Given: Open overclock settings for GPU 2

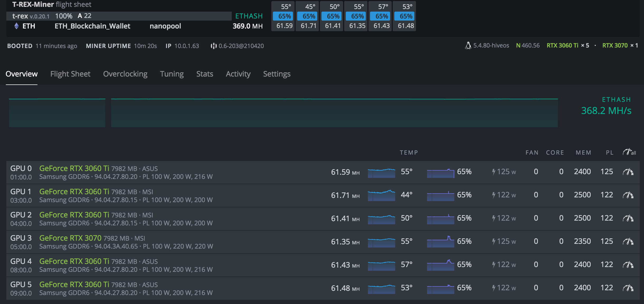Looking at the screenshot, I should pos(628,218).
